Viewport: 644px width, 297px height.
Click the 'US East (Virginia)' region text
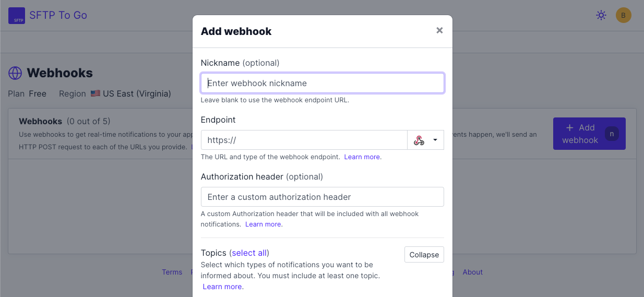[x=137, y=93]
